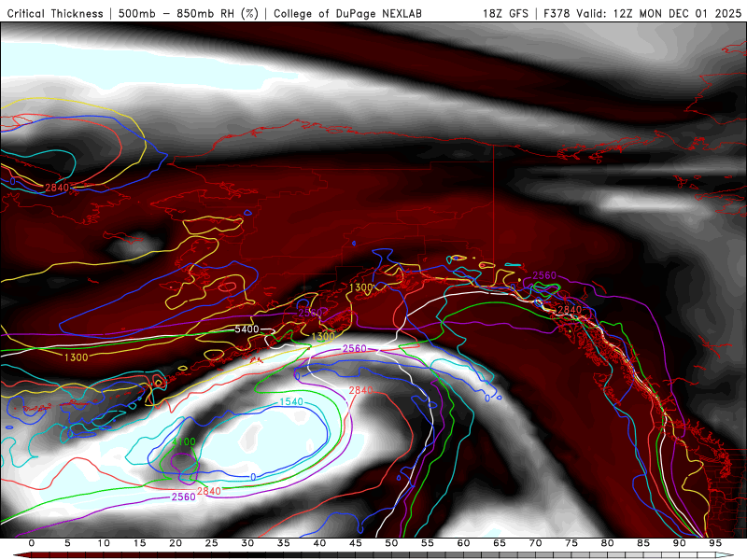Click the "18Z GFS" model run label
Image resolution: width=747 pixels, height=560 pixels.
(505, 13)
